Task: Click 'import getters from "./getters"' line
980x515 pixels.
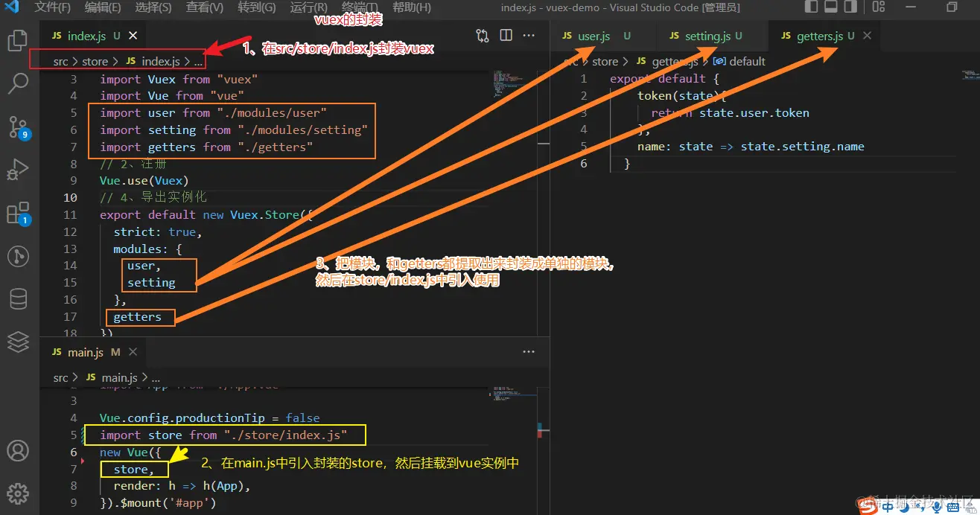Action: [x=206, y=147]
